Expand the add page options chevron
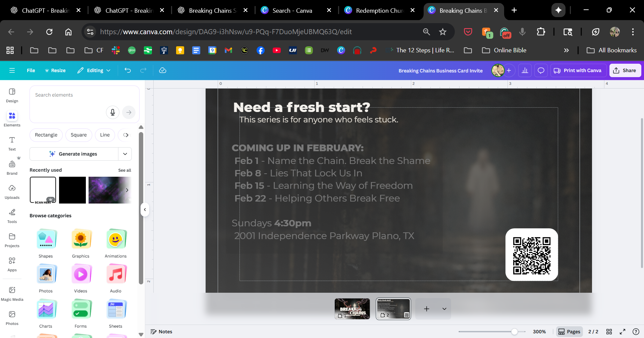644x338 pixels. tap(444, 309)
